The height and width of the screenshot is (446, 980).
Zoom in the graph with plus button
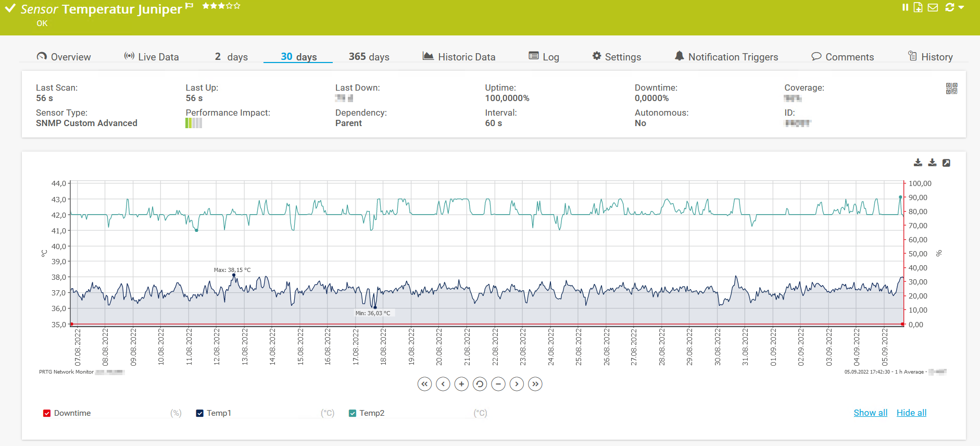coord(461,384)
